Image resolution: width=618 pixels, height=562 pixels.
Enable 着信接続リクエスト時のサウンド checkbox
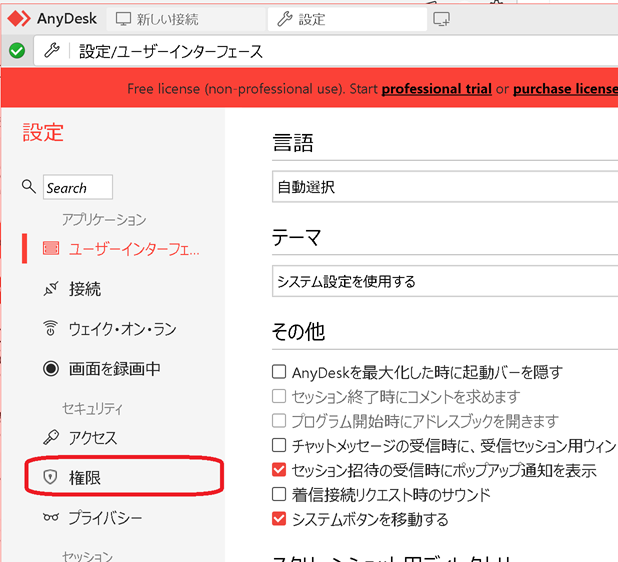coord(279,494)
